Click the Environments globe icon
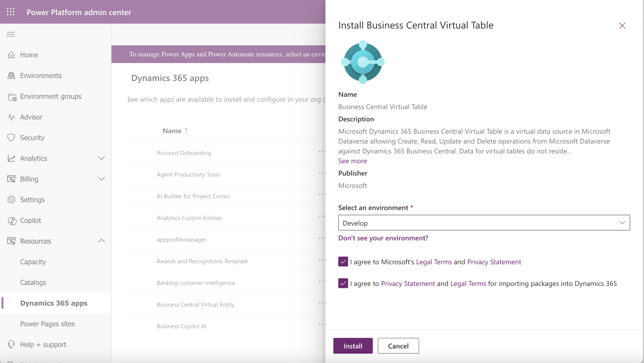 coord(11,76)
